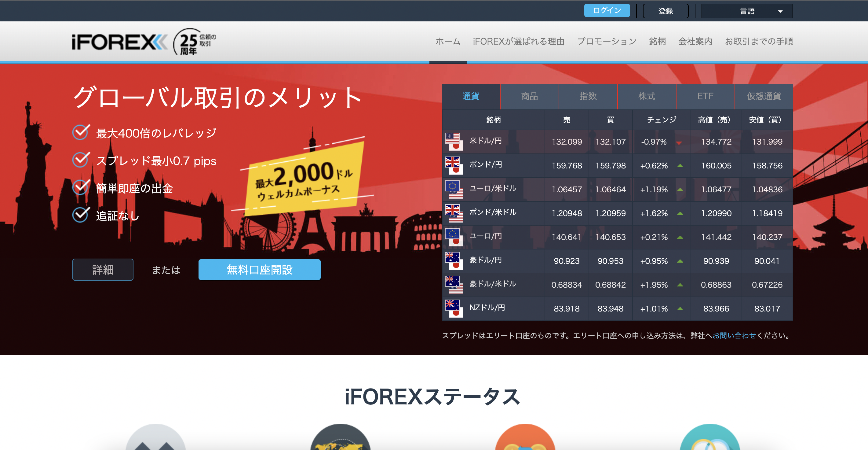Viewport: 868px width, 450px height.
Task: Open iFOREXが選ばれる理由 menu item
Action: pos(519,42)
